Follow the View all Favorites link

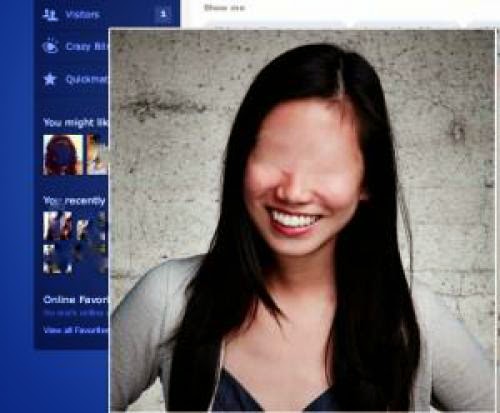click(76, 330)
